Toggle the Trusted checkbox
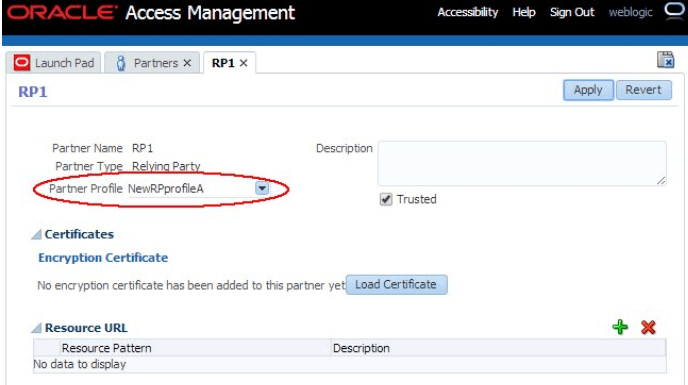This screenshot has height=385, width=688. click(386, 199)
